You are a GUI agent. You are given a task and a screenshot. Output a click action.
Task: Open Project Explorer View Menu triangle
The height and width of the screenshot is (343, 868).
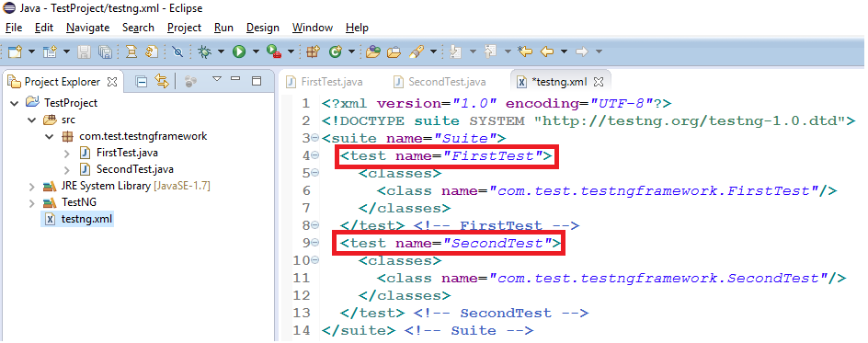[217, 79]
